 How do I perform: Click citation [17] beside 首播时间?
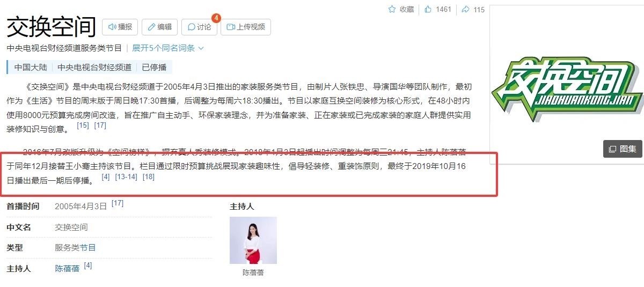pos(118,203)
